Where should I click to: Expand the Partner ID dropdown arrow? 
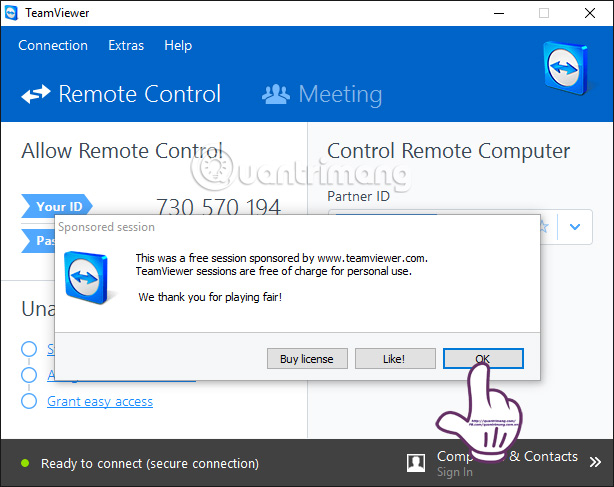575,227
